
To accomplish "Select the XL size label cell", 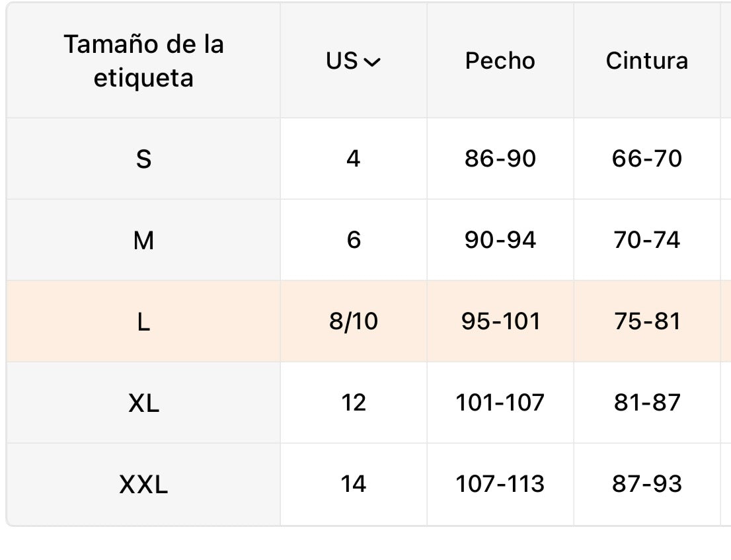I will [143, 403].
